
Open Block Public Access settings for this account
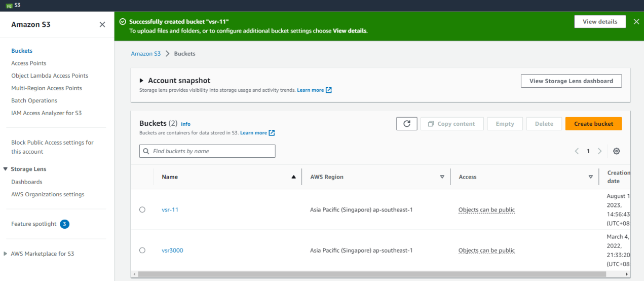pyautogui.click(x=52, y=147)
